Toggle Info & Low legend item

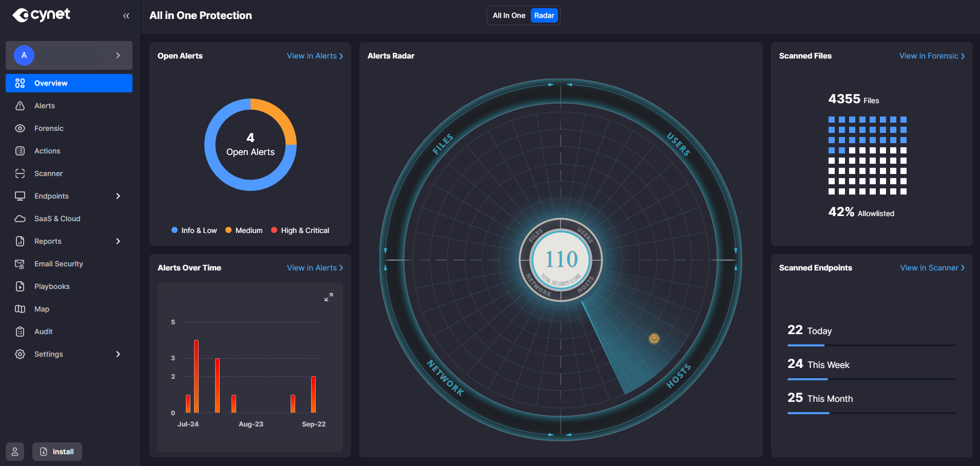(194, 230)
